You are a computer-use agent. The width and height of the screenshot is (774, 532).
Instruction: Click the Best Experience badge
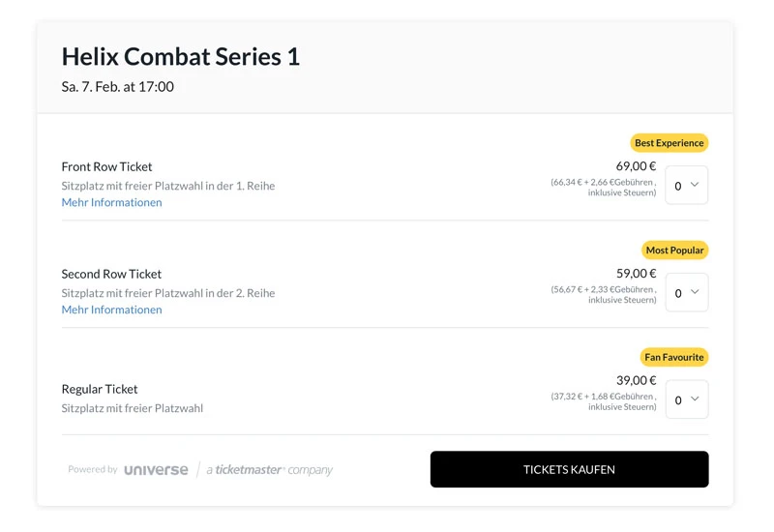(x=669, y=143)
